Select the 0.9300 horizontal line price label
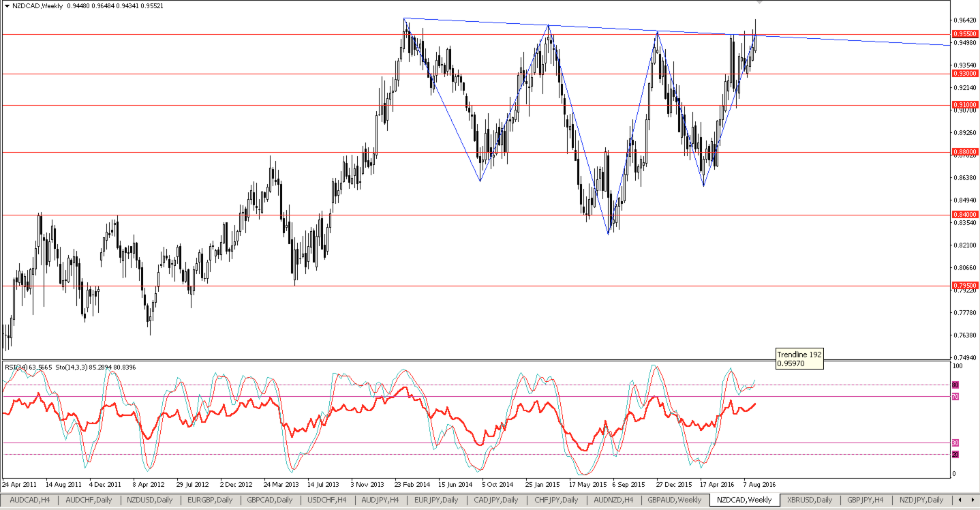 point(965,73)
